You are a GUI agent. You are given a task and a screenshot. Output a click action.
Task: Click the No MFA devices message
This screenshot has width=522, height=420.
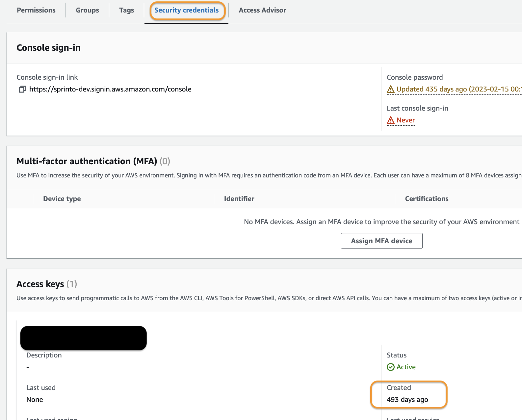(x=382, y=222)
